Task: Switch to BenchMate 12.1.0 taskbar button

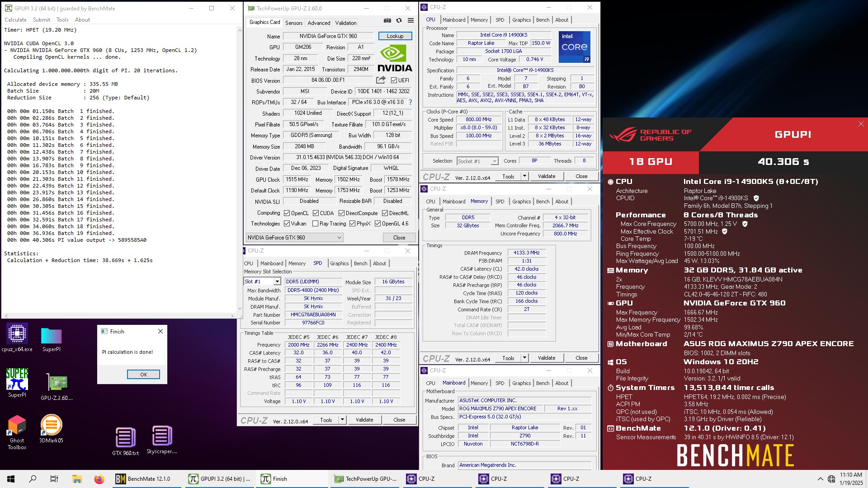Action: (x=147, y=479)
